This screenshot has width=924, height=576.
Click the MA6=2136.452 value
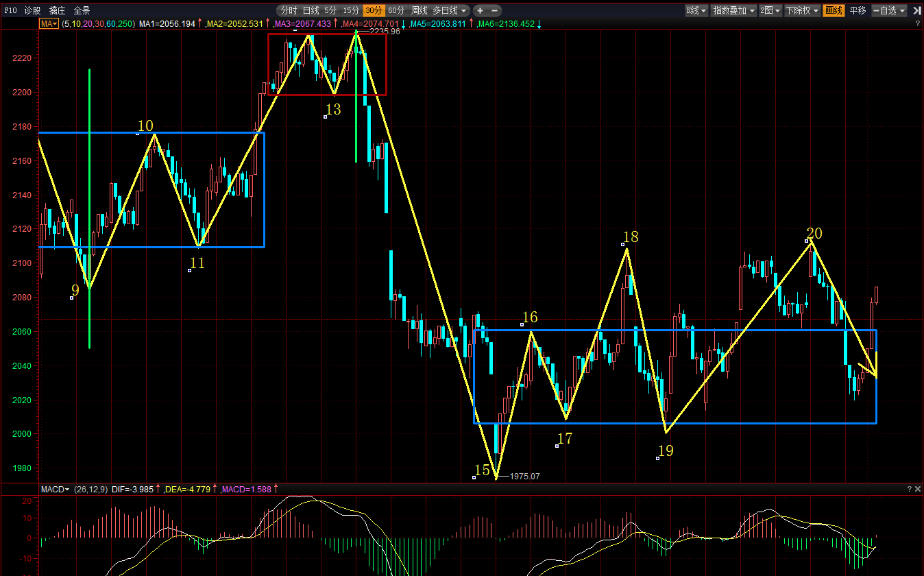coord(506,24)
